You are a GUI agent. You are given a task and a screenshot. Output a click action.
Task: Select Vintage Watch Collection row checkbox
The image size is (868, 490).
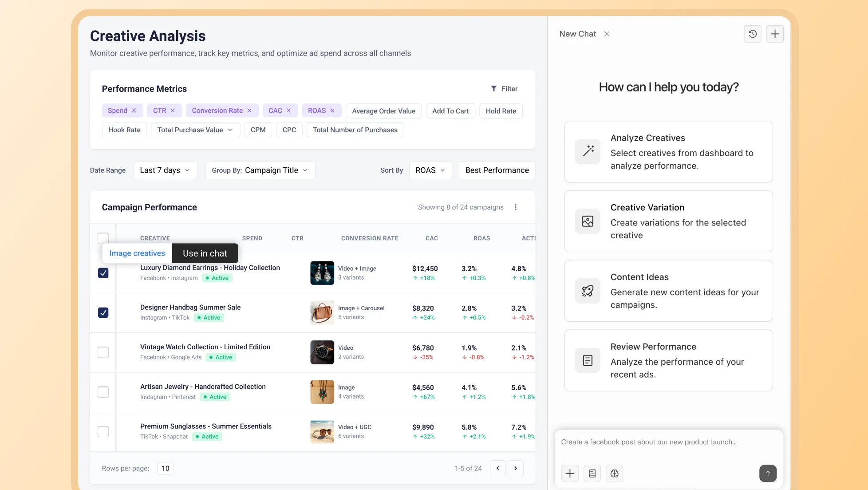pos(103,352)
